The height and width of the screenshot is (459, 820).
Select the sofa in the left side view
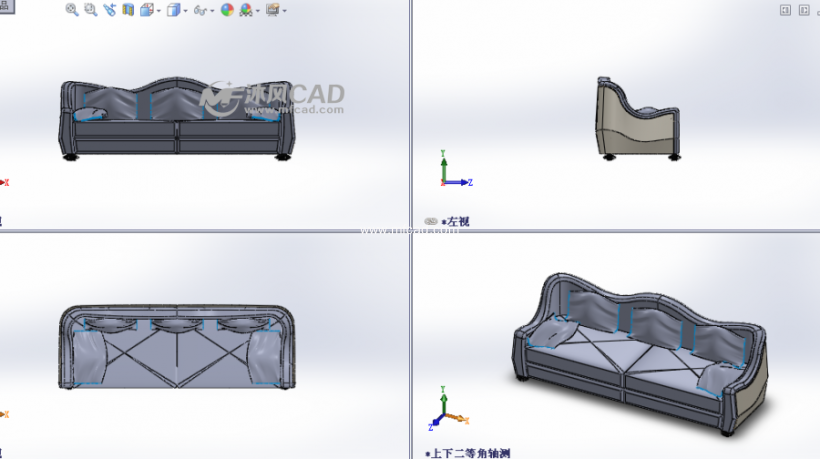[x=637, y=119]
